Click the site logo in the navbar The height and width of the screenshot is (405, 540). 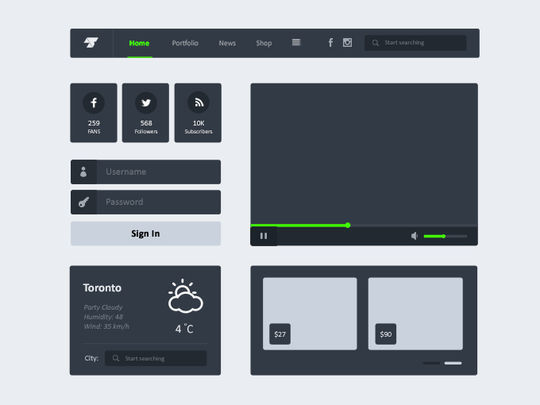(x=91, y=43)
